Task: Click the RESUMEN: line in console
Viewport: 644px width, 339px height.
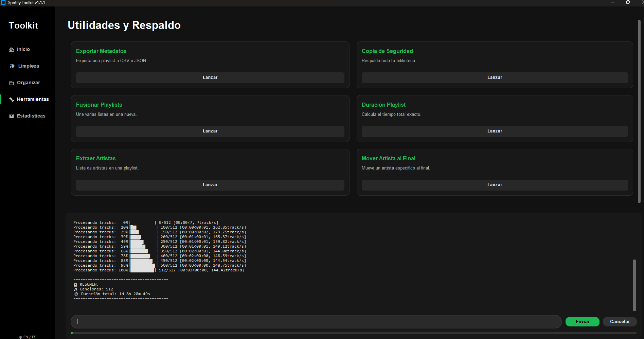Action: (86, 285)
